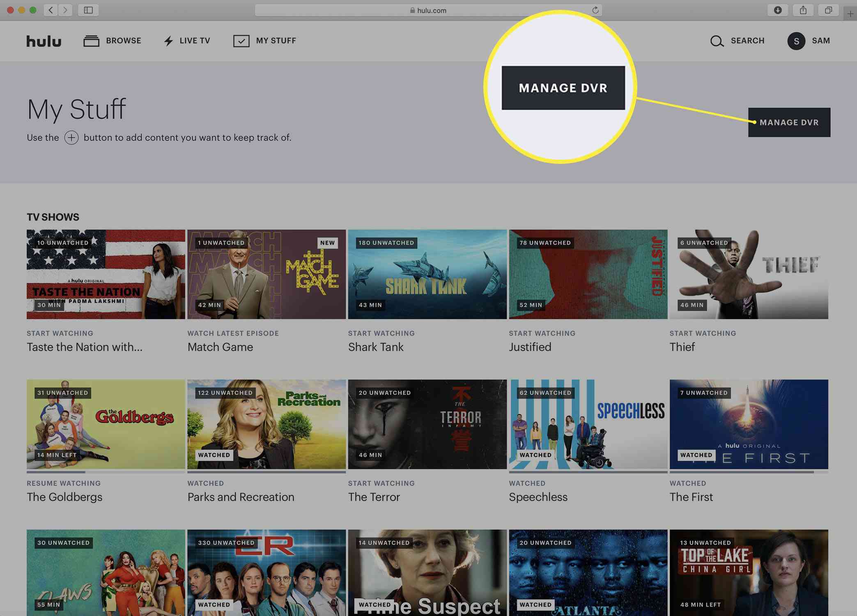The image size is (857, 616).
Task: Click The First progress bar
Action: (749, 472)
